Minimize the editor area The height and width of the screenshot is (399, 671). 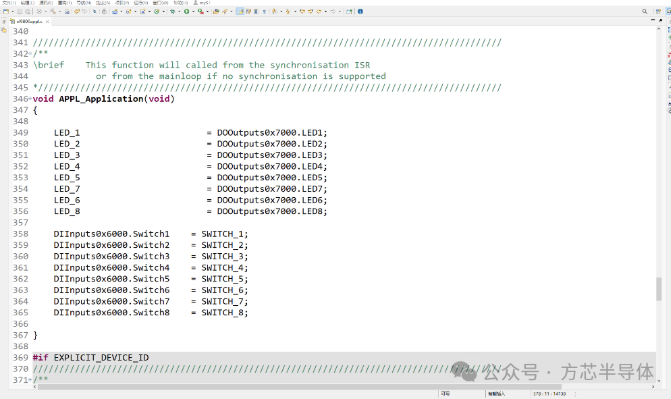[x=653, y=20]
